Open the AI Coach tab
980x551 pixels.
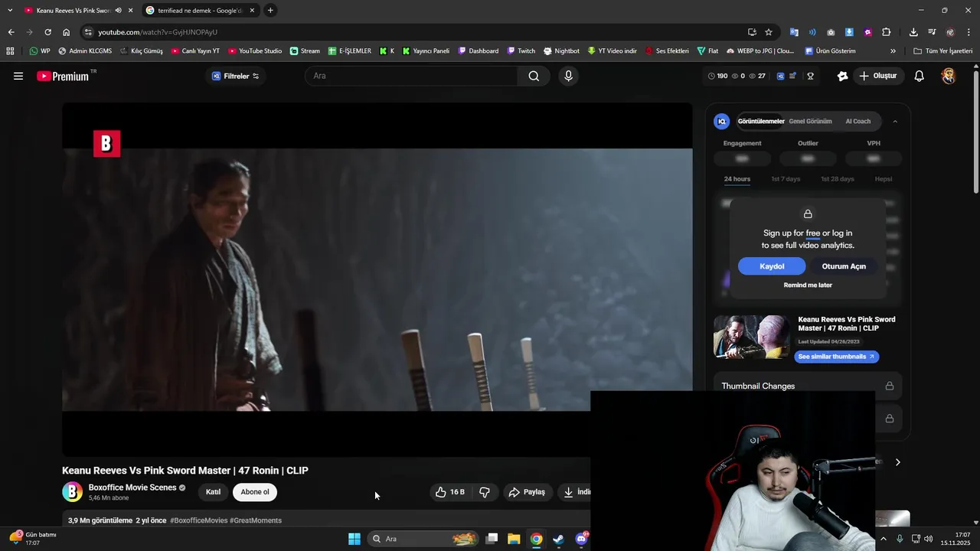pos(857,121)
